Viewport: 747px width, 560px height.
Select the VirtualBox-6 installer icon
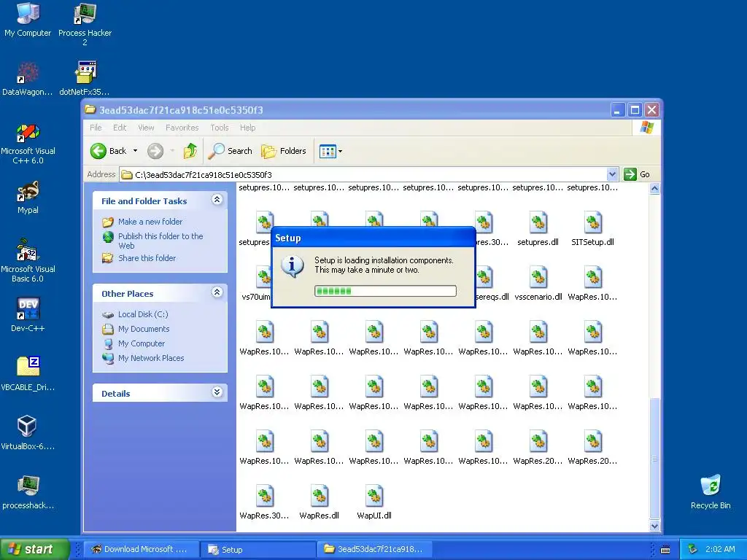click(28, 432)
